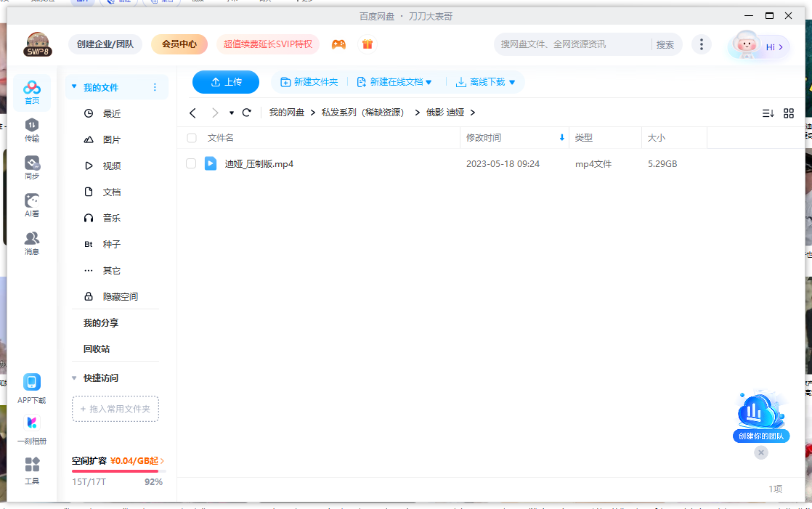812x509 pixels.
Task: Collapse the 快捷访问 section
Action: tap(73, 378)
